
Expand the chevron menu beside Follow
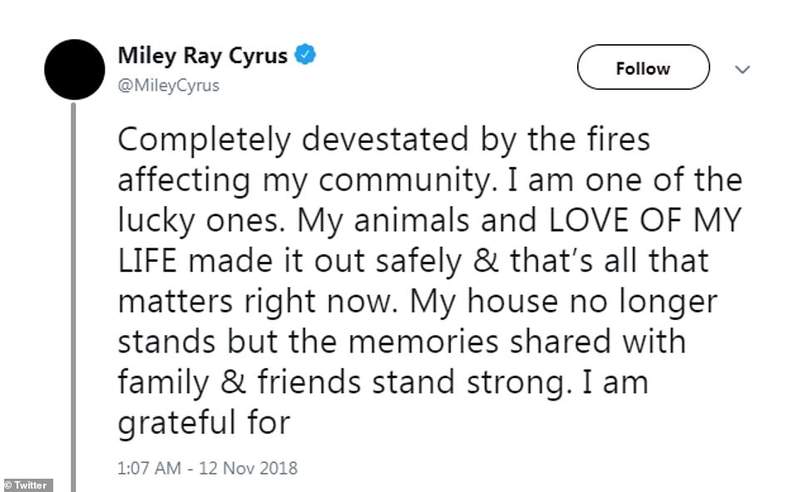coord(743,69)
